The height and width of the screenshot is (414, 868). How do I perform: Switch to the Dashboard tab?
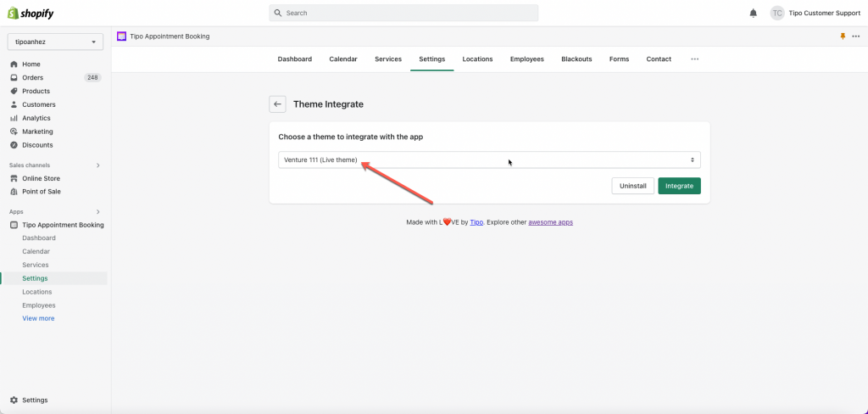(294, 59)
